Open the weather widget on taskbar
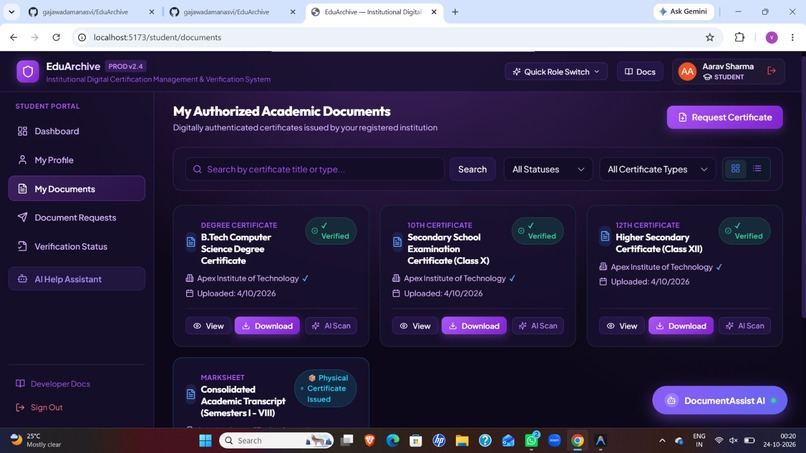806x453 pixels. coord(36,440)
